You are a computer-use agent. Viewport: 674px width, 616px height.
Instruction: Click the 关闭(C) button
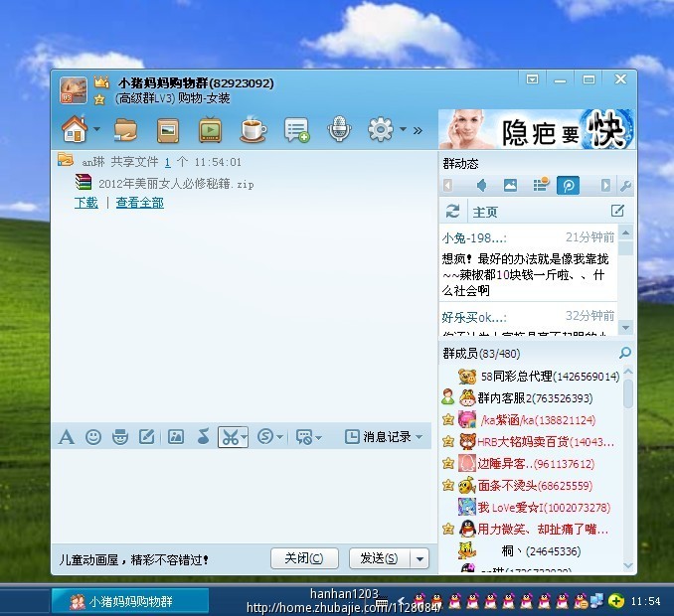pos(304,558)
